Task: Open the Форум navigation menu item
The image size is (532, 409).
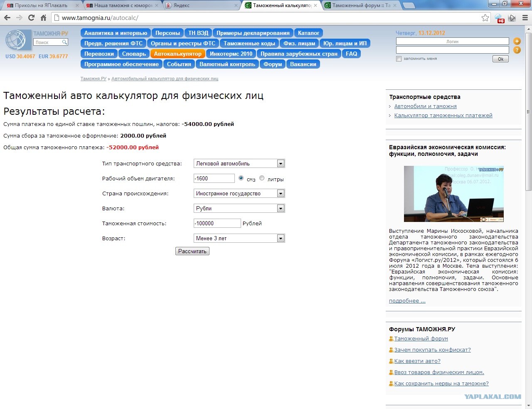Action: [x=273, y=64]
